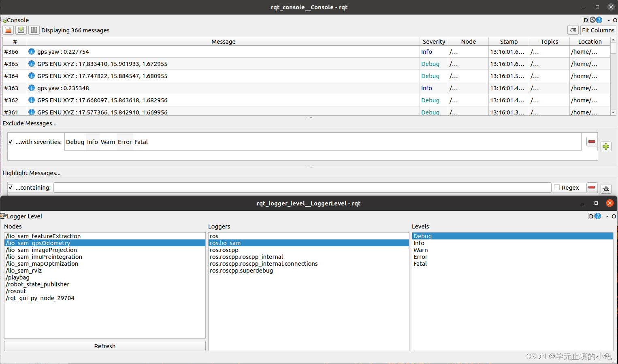Select logger ros.roscpp.roscpp_internal.connections

[309, 264]
